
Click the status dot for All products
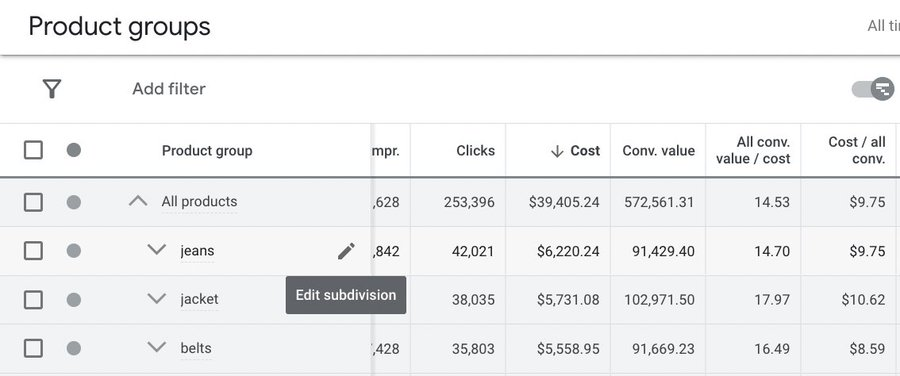tap(73, 202)
